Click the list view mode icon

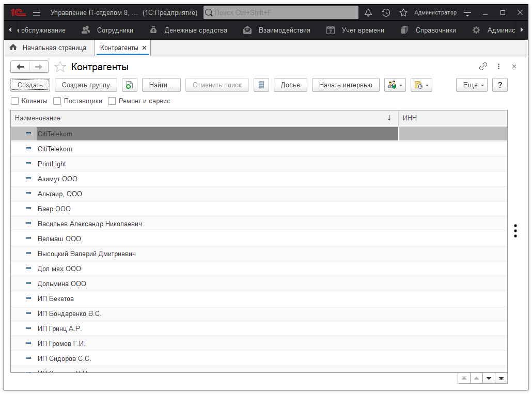(261, 85)
